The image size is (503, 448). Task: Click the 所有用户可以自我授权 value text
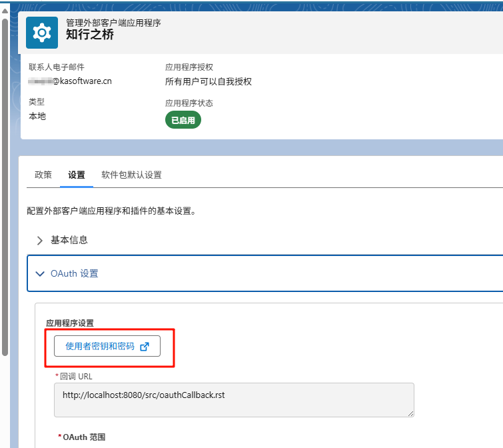coord(209,81)
